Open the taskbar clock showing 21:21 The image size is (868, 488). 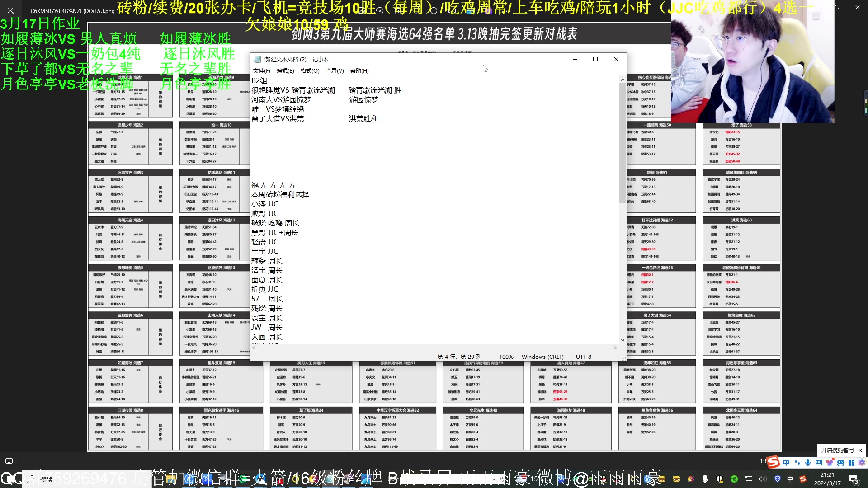[827, 479]
